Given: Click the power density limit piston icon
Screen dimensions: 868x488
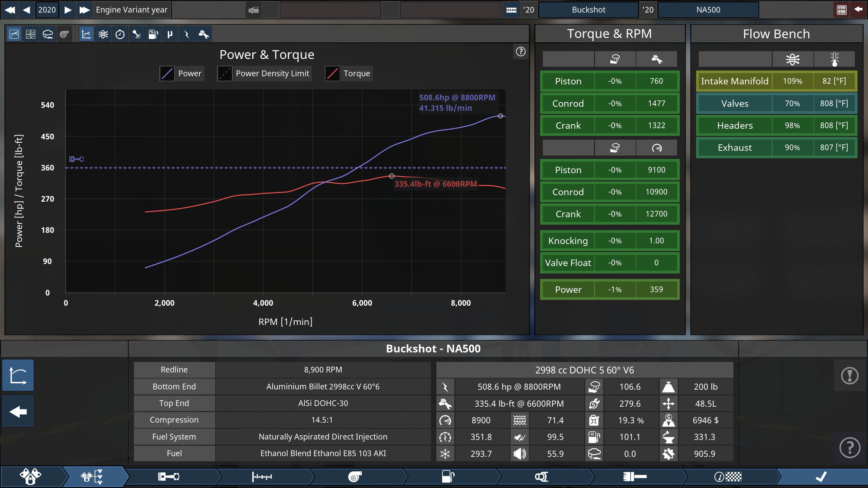Looking at the screenshot, I should click(77, 159).
